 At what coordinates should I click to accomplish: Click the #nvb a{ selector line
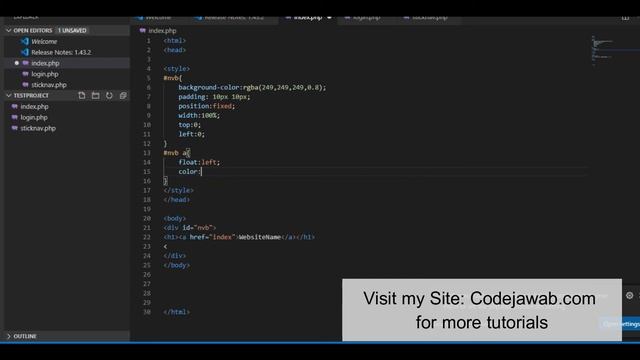(177, 153)
